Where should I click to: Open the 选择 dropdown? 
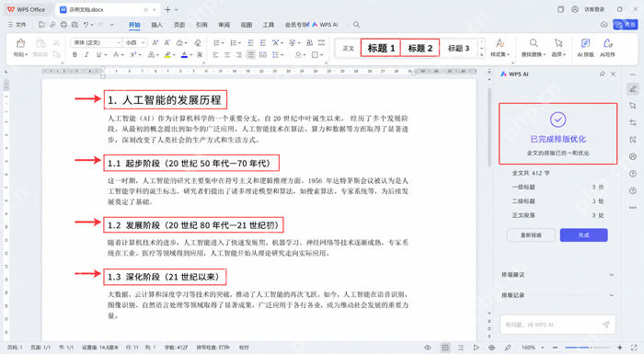(558, 54)
